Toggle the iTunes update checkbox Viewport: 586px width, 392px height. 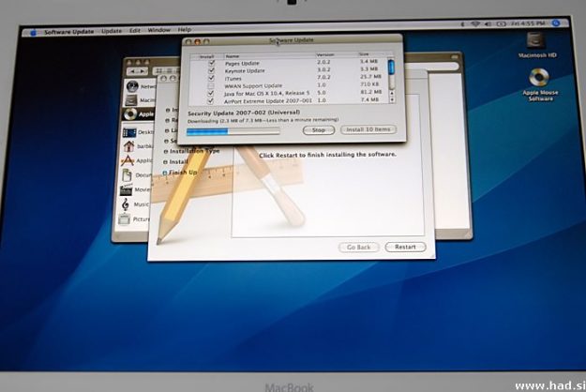click(x=210, y=77)
